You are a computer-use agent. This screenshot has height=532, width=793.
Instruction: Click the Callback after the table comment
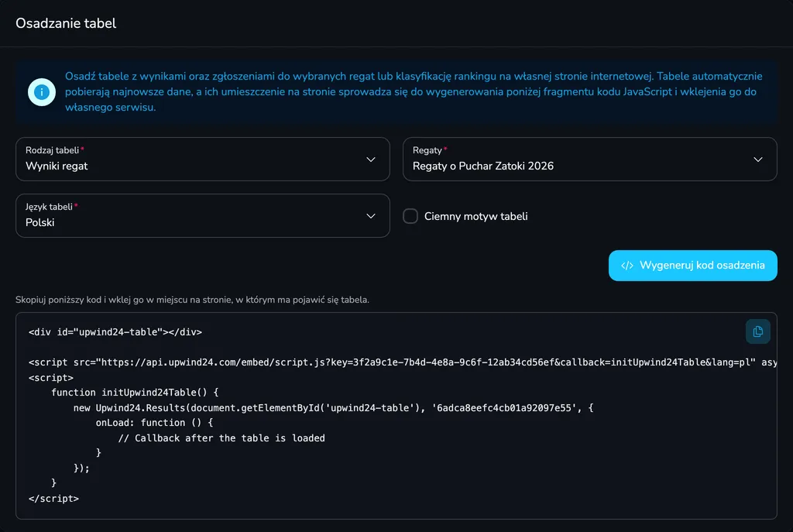(x=221, y=438)
